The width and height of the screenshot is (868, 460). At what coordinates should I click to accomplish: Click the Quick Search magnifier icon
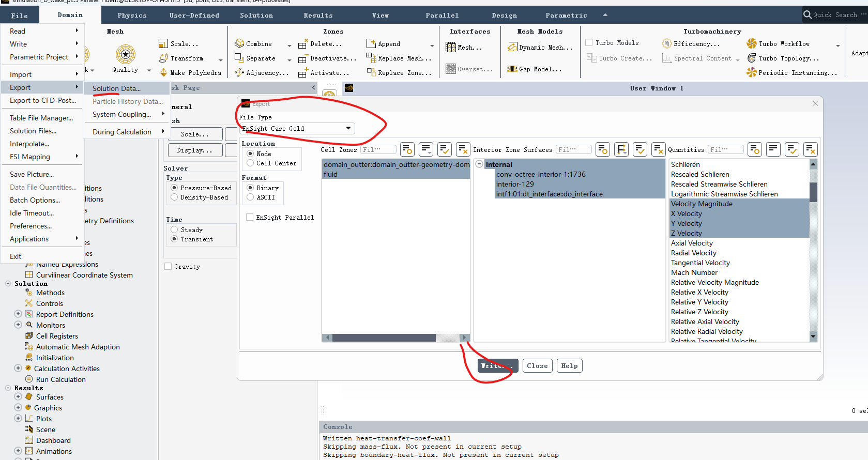[x=808, y=15]
